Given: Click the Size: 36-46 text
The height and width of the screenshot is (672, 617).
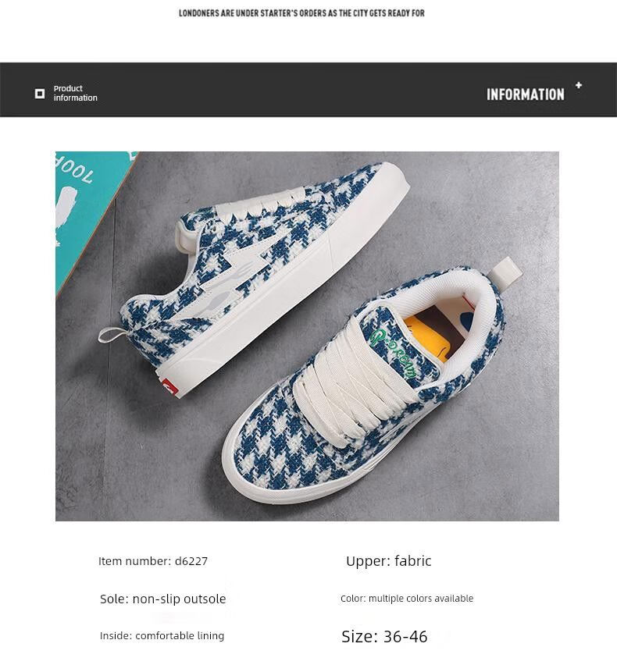Looking at the screenshot, I should click(384, 636).
